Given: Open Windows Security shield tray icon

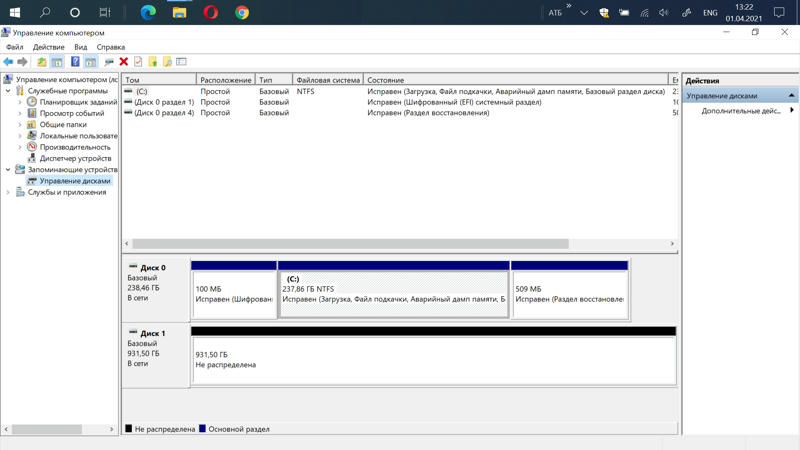Looking at the screenshot, I should (604, 13).
